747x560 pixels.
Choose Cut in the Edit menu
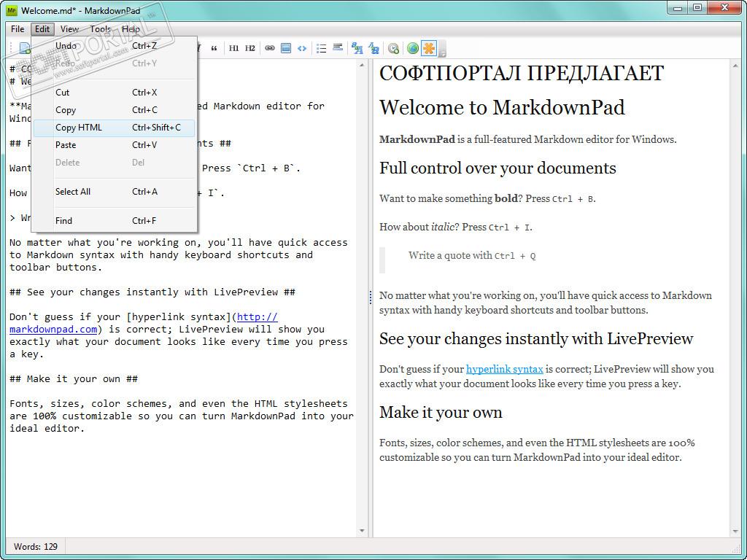[x=115, y=93]
